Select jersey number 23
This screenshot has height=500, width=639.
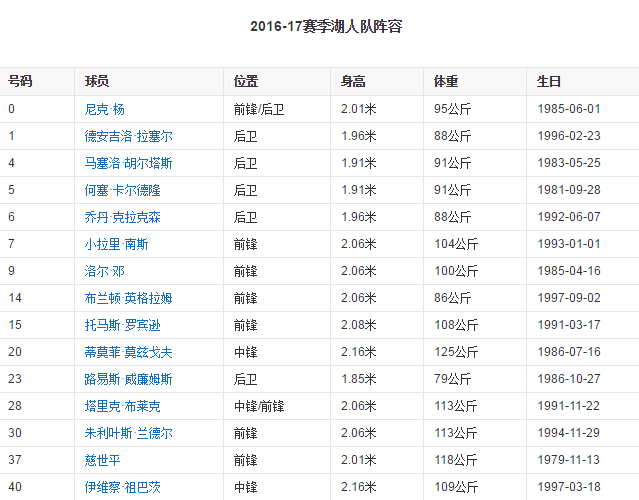pyautogui.click(x=15, y=379)
